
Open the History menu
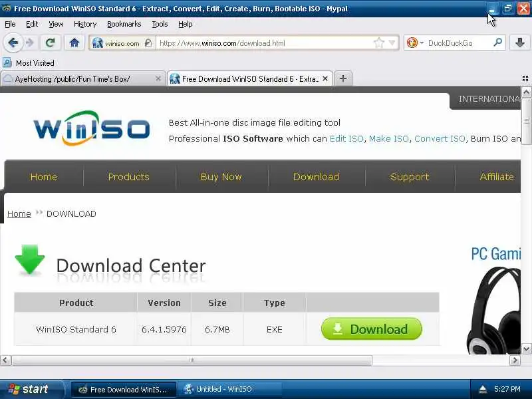point(85,24)
